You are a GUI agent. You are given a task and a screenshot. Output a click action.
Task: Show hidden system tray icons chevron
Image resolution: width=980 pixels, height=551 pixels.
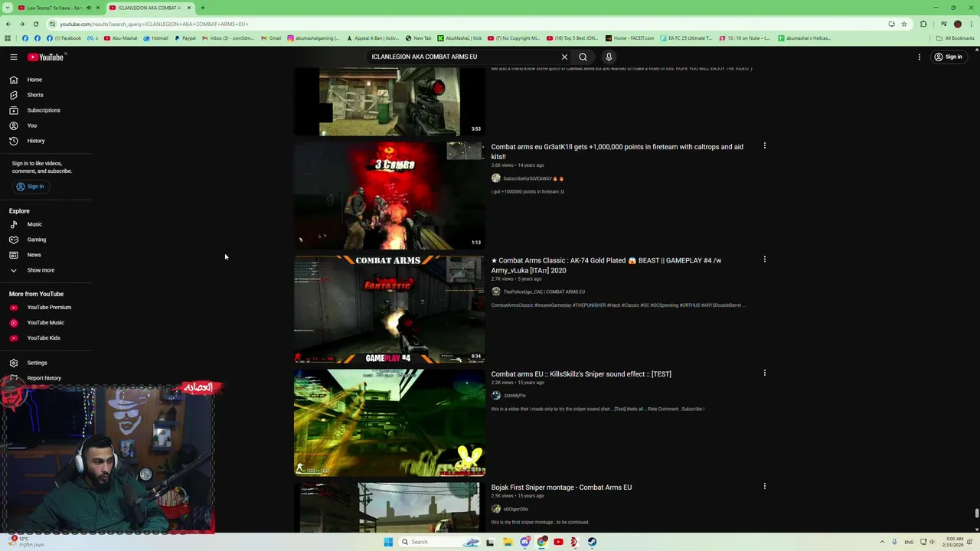[x=882, y=542]
